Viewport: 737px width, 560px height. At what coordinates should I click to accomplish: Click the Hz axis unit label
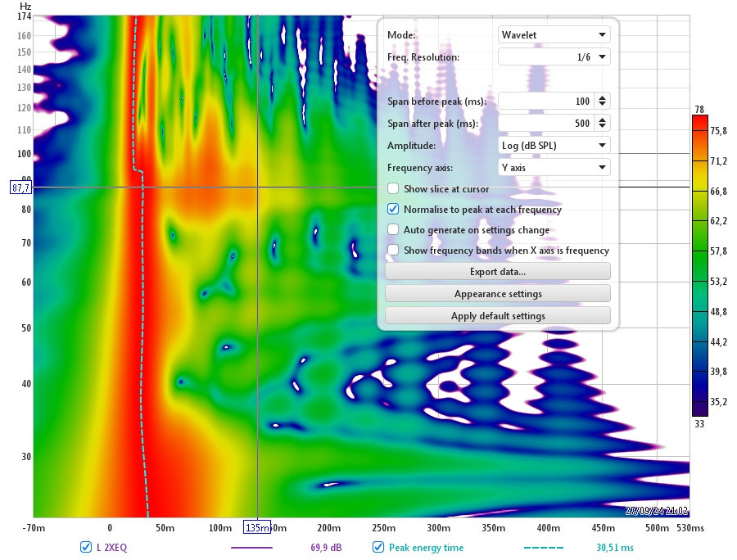25,6
